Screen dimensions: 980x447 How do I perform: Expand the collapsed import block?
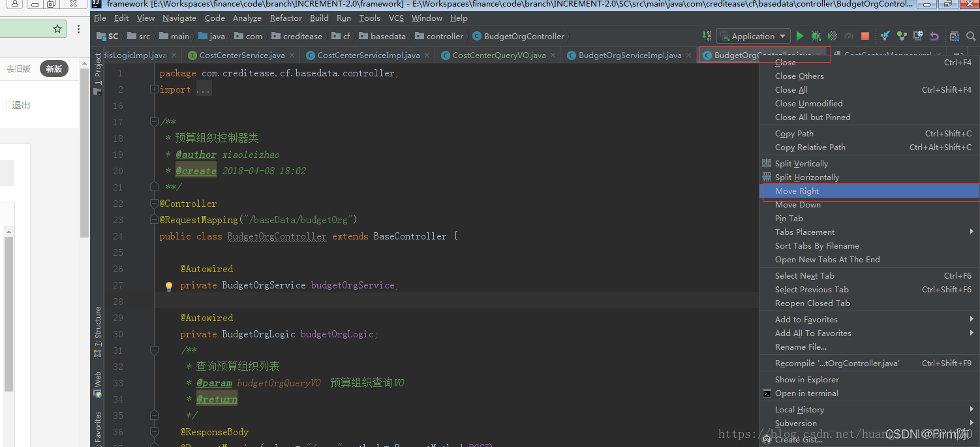pyautogui.click(x=154, y=89)
